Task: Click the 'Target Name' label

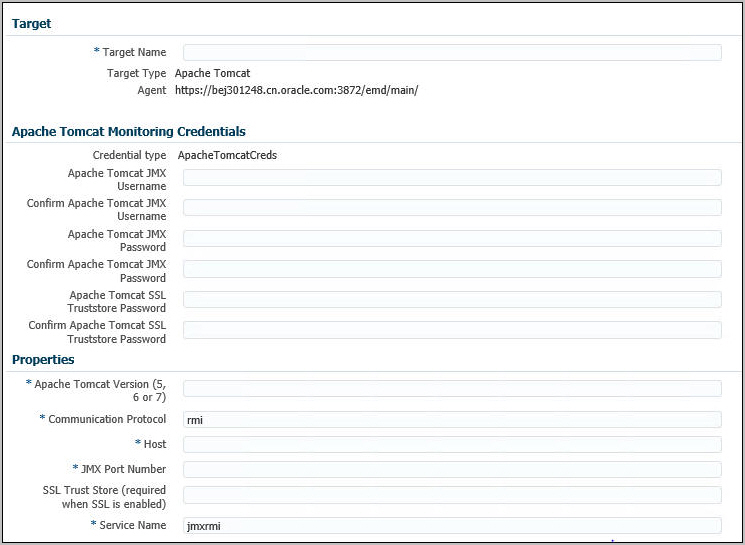Action: [x=134, y=52]
